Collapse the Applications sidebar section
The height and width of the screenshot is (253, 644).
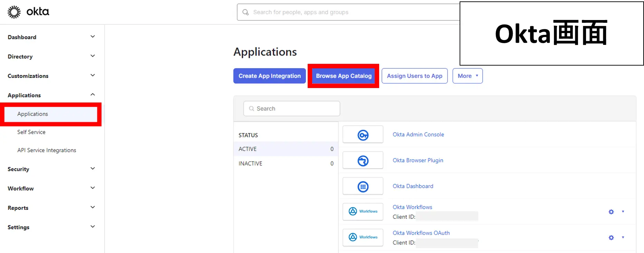tap(93, 95)
